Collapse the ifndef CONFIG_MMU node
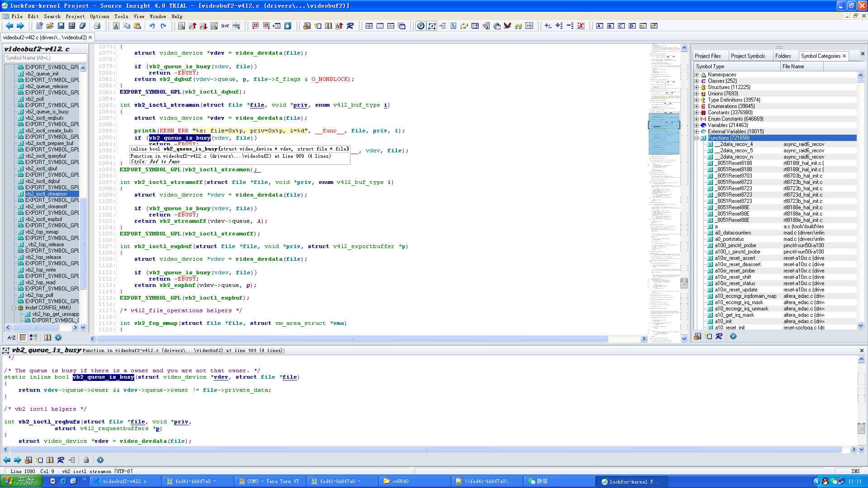The height and width of the screenshot is (488, 868). 14,308
